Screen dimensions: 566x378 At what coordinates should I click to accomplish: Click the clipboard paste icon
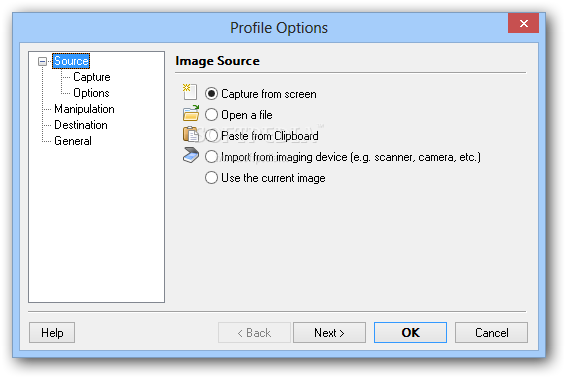tap(191, 134)
